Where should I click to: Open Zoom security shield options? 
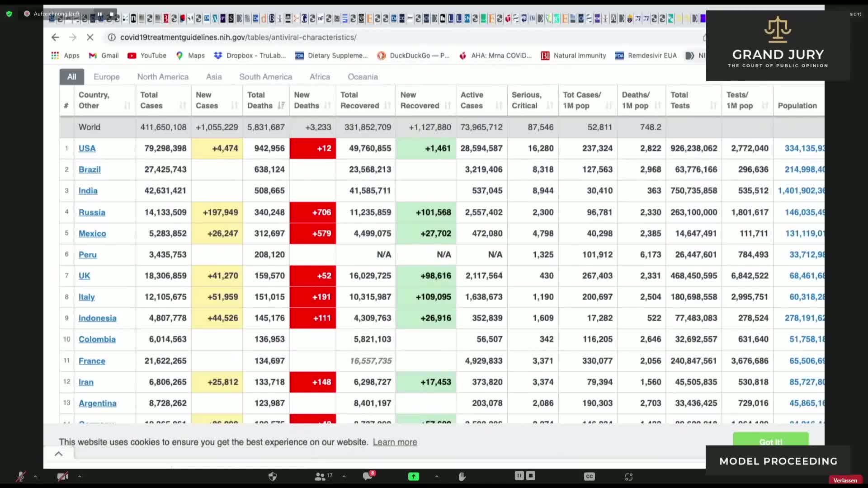click(272, 476)
